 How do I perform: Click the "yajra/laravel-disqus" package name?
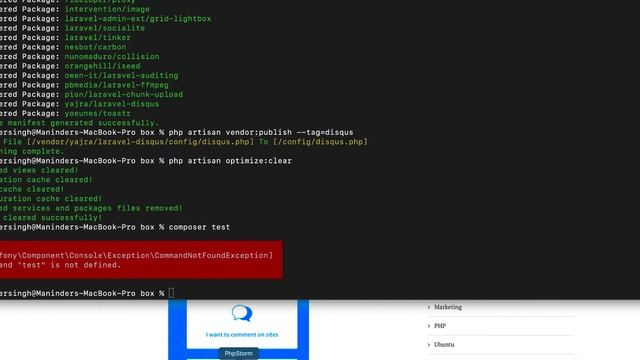pos(111,104)
